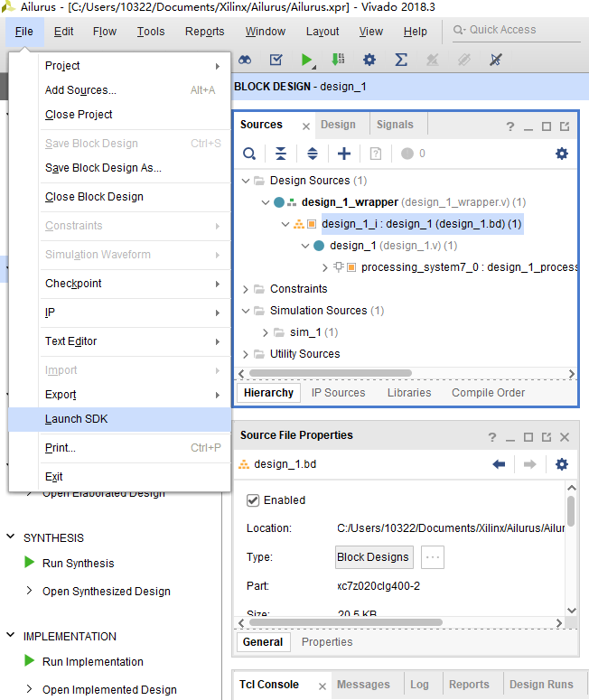Choose Add Sources... menu item
589x700 pixels.
click(119, 90)
